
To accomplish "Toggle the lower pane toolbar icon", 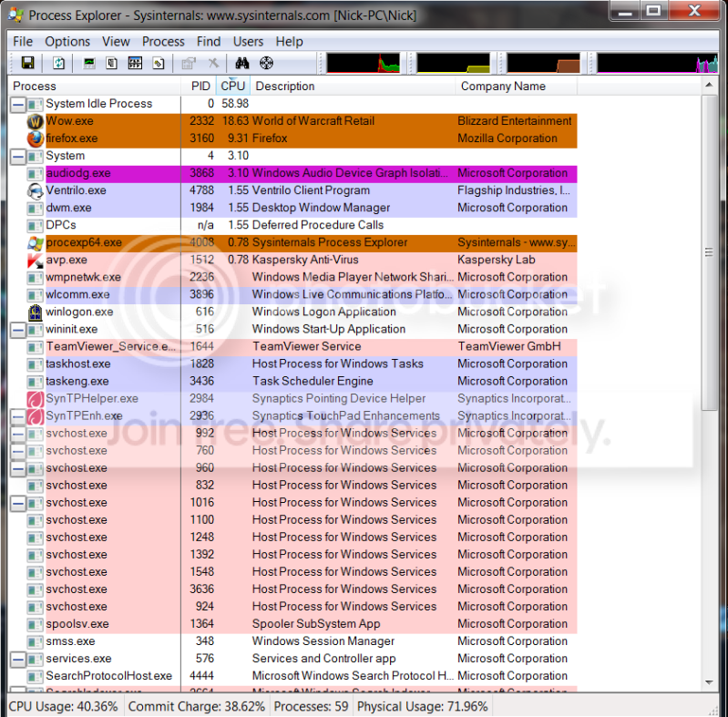I will coord(135,63).
